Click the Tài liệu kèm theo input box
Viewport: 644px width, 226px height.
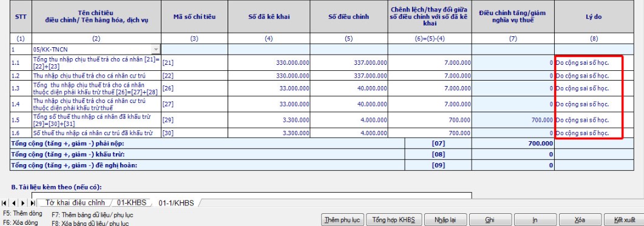251,195
